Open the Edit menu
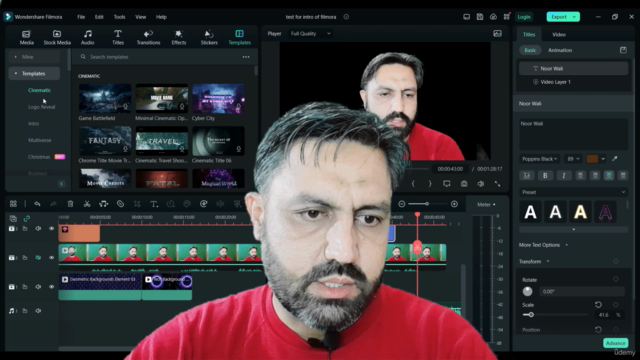Screen dimensions: 640x360 [x=99, y=17]
